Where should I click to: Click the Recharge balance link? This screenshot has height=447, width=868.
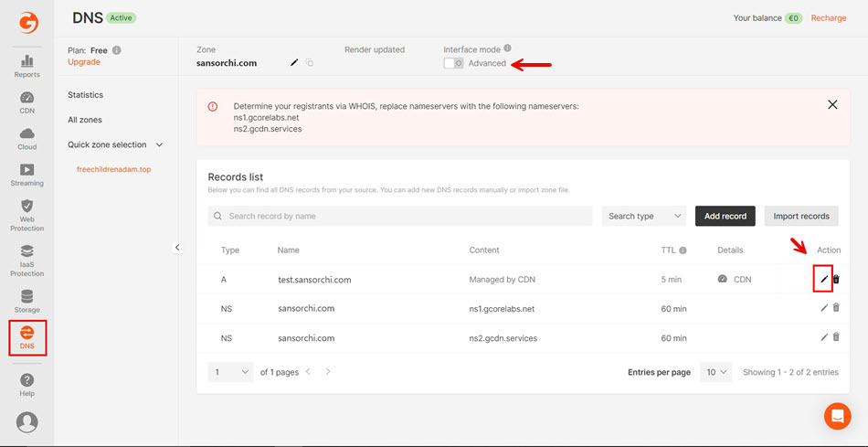pyautogui.click(x=829, y=18)
